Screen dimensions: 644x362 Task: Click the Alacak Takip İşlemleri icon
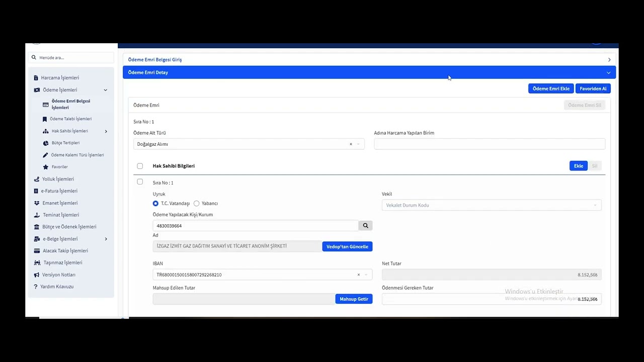[37, 251]
